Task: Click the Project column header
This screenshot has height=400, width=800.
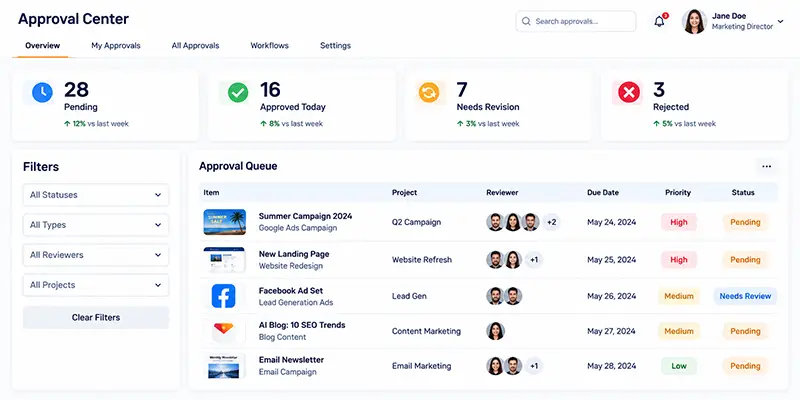Action: [404, 192]
